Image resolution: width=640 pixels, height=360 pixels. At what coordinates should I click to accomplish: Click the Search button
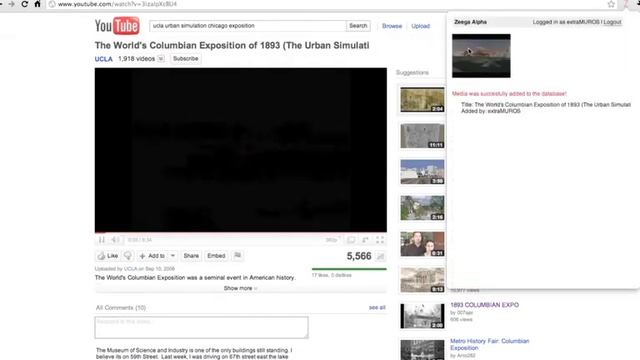point(358,26)
